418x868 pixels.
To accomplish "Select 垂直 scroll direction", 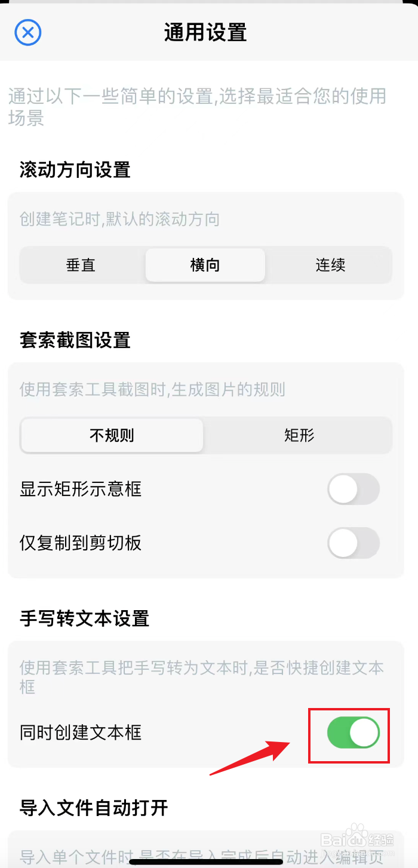I will click(x=81, y=265).
